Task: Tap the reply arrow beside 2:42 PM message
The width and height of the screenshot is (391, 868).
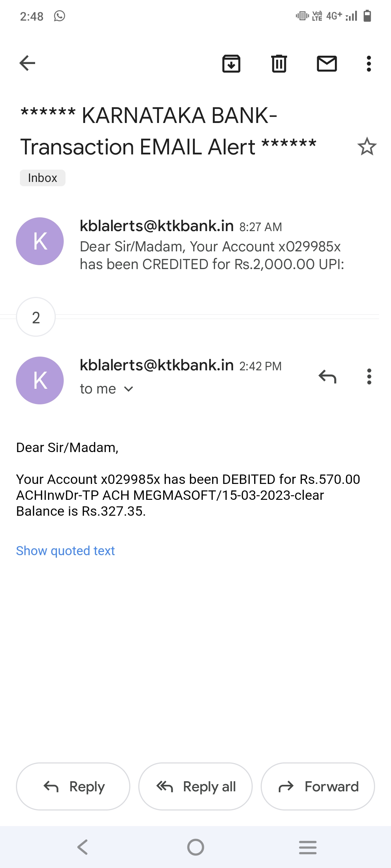Action: tap(327, 377)
